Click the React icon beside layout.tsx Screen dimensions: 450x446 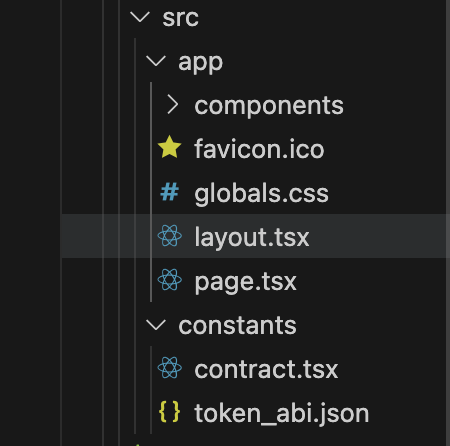(x=170, y=236)
